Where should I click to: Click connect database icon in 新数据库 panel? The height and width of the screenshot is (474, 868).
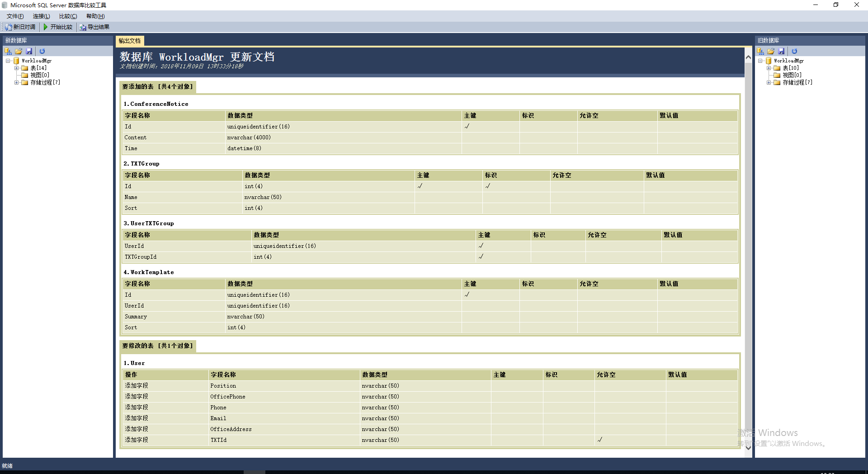pos(8,51)
